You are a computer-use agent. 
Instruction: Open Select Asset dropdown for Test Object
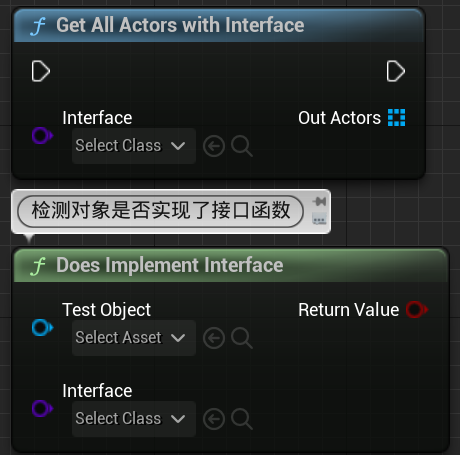(134, 338)
